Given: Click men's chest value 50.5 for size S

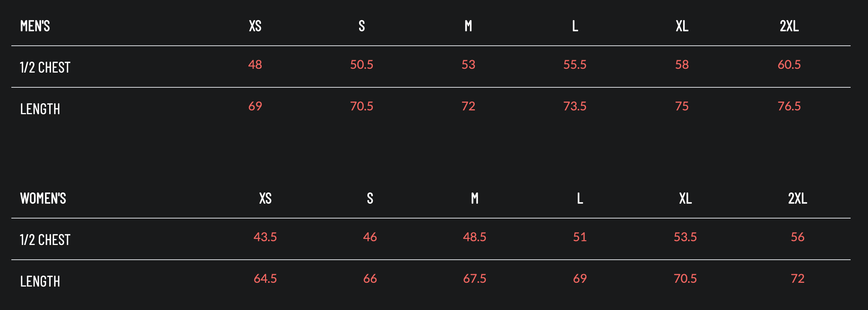Looking at the screenshot, I should [x=361, y=65].
